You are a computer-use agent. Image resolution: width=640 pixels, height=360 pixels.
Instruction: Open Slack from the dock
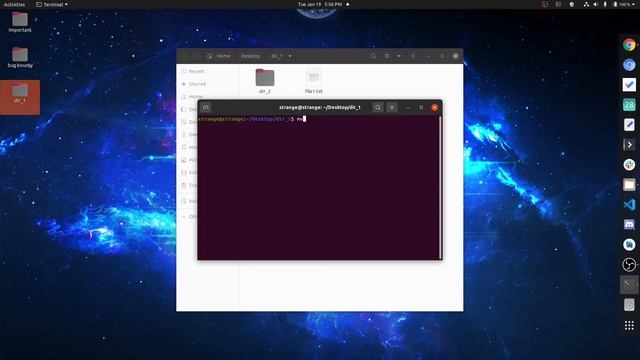pyautogui.click(x=629, y=164)
